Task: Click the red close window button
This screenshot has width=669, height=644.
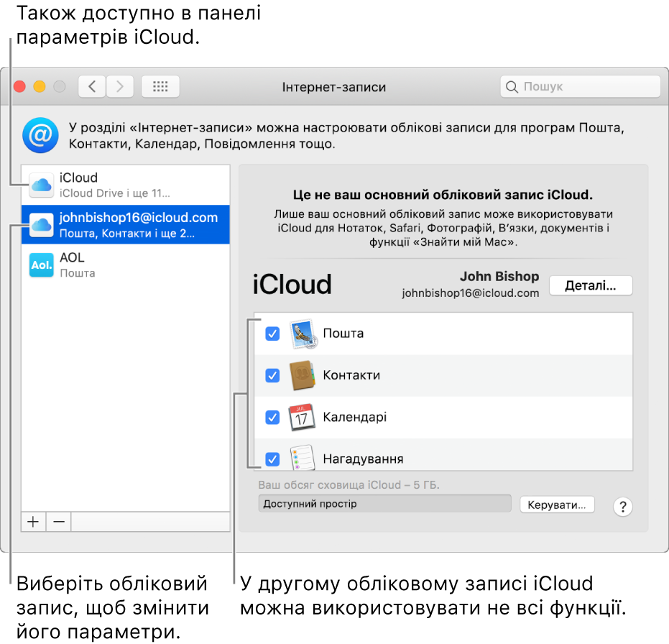Action: point(19,87)
